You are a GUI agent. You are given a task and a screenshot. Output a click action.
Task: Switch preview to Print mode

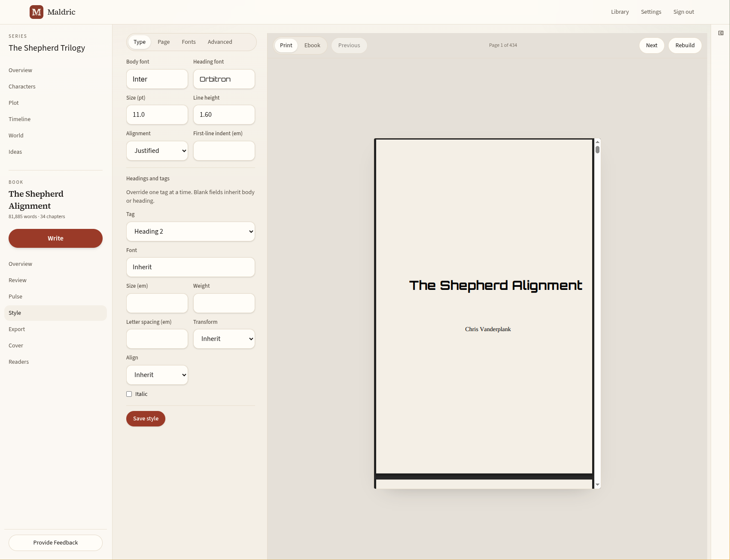tap(286, 46)
